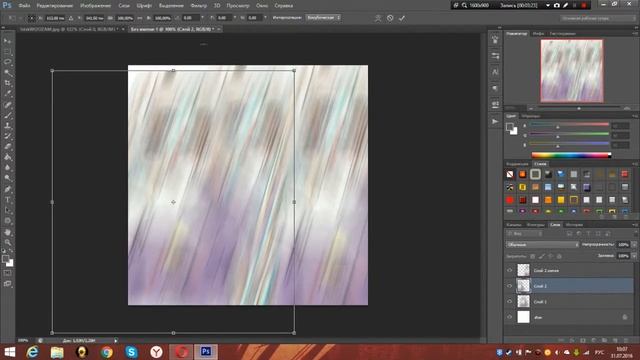This screenshot has width=640, height=360.
Task: Click the Navigator preview thumbnail
Action: pyautogui.click(x=572, y=70)
